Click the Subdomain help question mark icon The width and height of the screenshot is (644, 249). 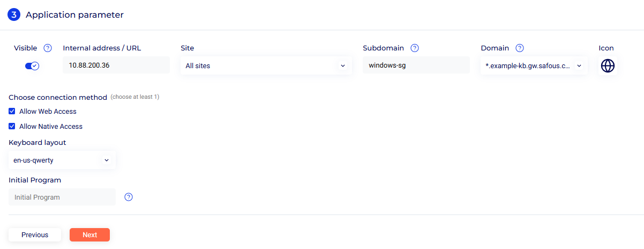pos(414,48)
